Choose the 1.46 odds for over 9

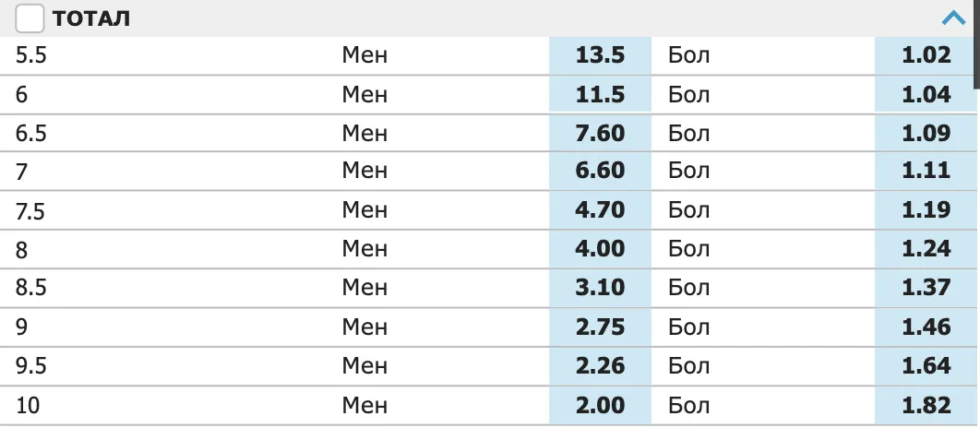coord(926,327)
